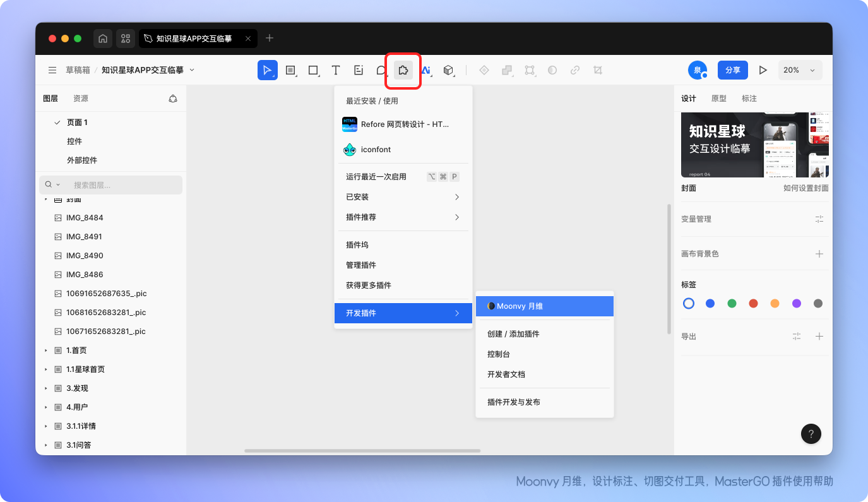Select 插件开发与发布 menu entry
The width and height of the screenshot is (868, 502).
click(x=545, y=402)
